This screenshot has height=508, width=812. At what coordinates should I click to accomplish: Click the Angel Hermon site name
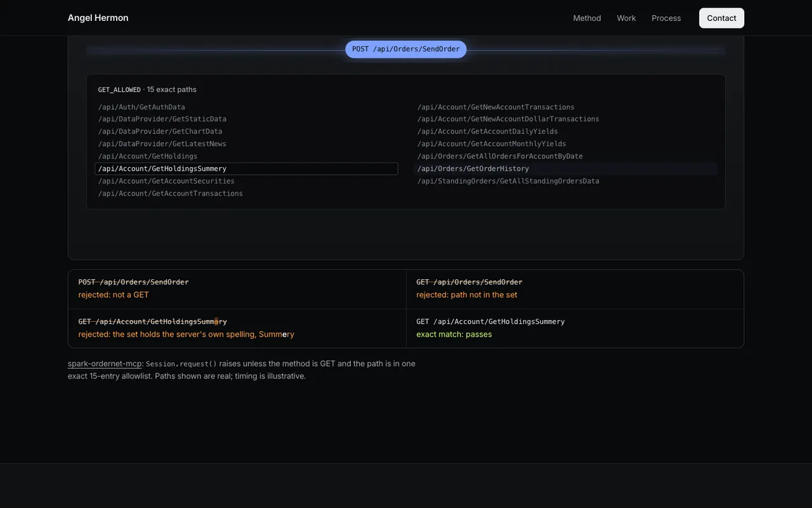click(98, 18)
